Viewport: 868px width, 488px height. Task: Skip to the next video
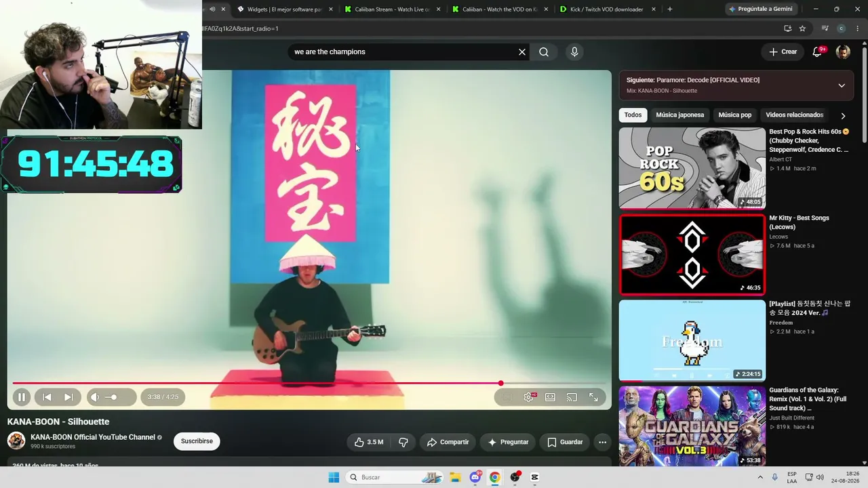point(68,397)
